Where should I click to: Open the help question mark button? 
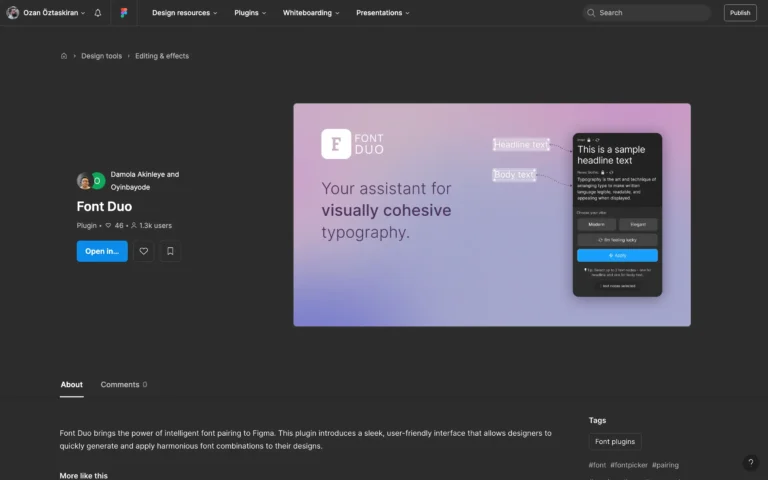pos(750,462)
